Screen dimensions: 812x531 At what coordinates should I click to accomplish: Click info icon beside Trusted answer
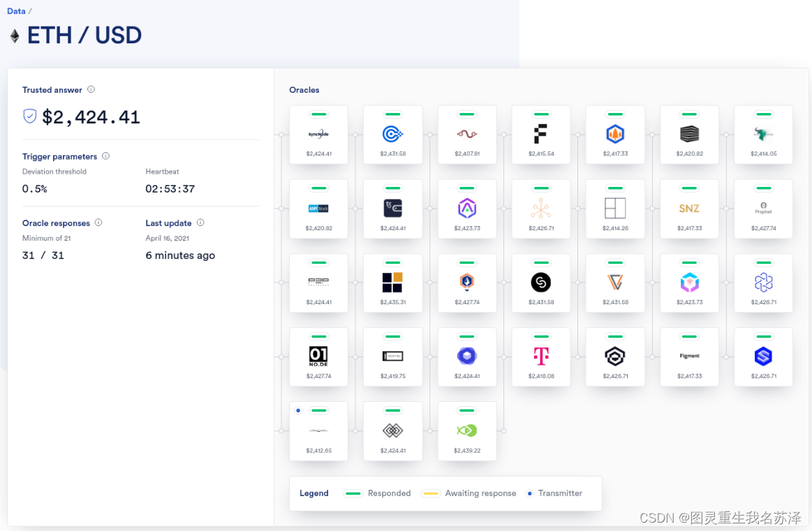[91, 89]
